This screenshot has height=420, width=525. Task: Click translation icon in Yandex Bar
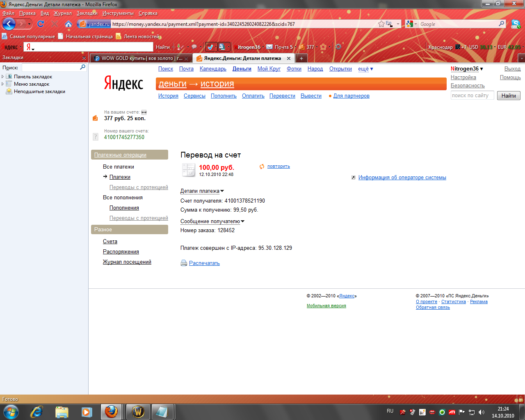pos(222,47)
